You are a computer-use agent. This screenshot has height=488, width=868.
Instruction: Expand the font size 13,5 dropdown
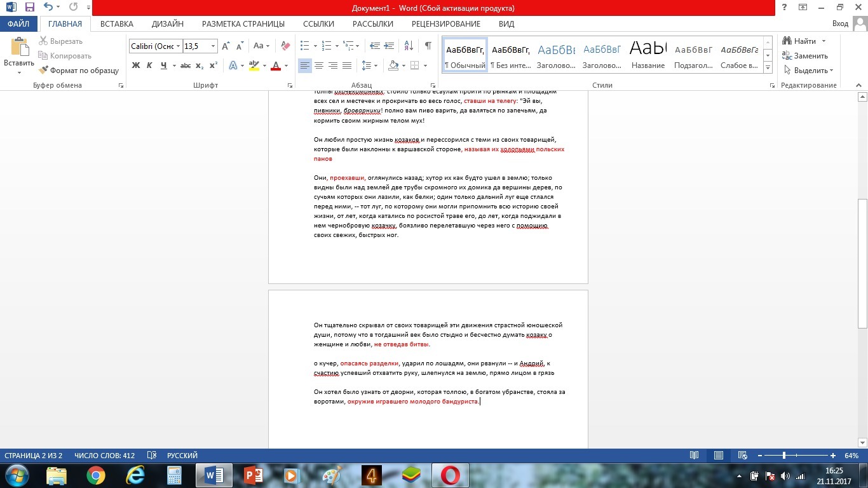[213, 46]
